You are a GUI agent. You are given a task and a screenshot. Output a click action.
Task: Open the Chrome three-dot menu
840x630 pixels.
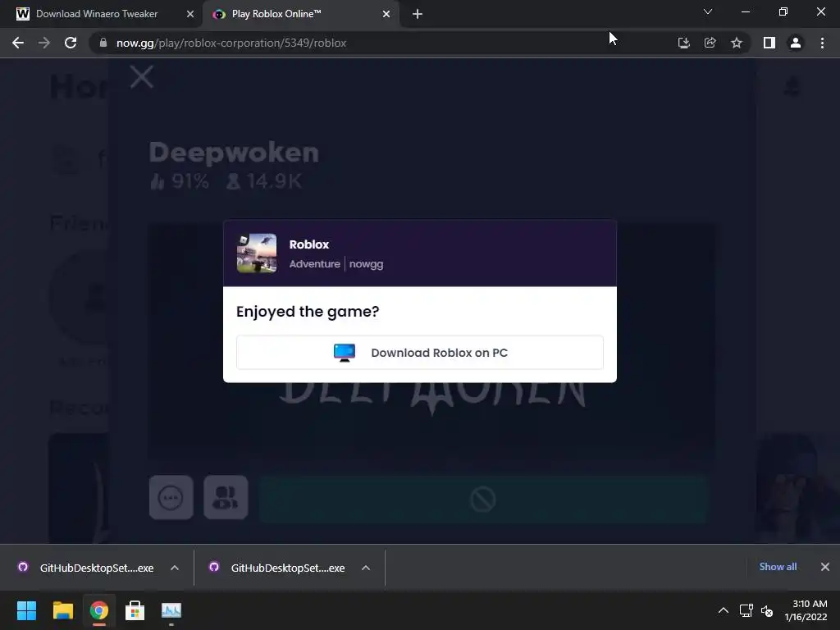click(822, 43)
